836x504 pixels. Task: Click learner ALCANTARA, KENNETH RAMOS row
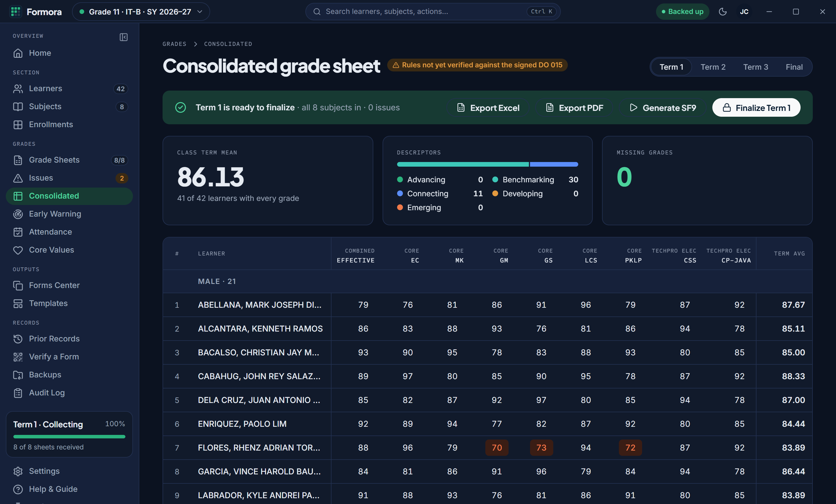[488, 329]
